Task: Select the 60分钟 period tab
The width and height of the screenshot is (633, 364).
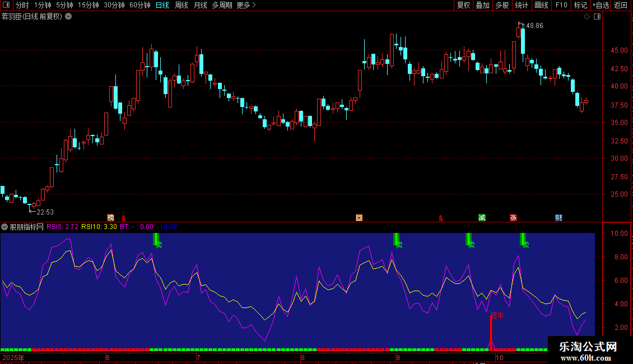Action: pyautogui.click(x=140, y=5)
